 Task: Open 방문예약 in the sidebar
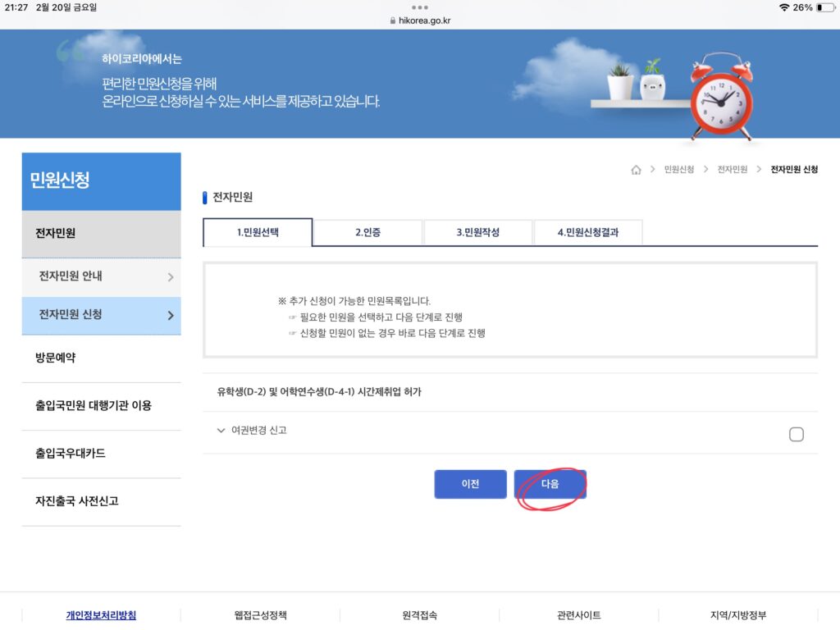coord(56,358)
